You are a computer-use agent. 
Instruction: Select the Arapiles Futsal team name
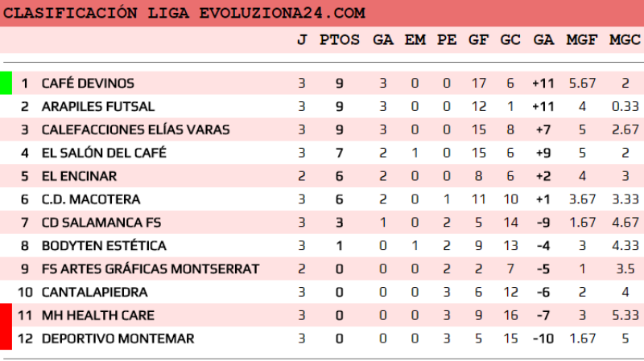click(x=98, y=106)
